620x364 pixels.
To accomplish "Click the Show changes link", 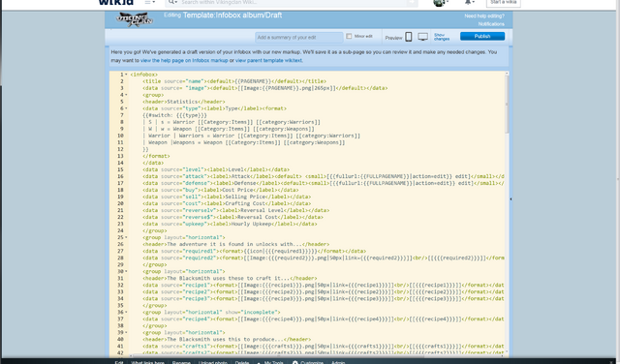I will pyautogui.click(x=442, y=37).
